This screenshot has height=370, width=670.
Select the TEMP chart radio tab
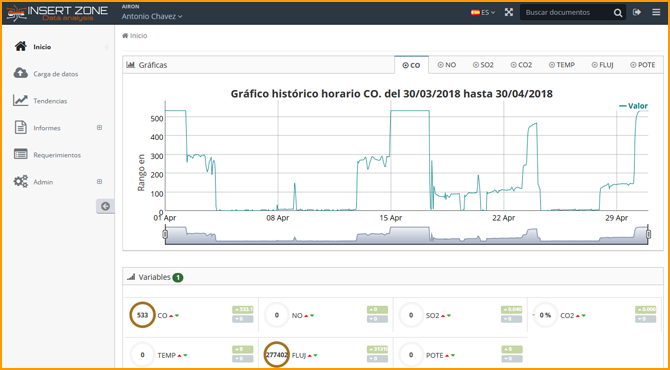562,65
